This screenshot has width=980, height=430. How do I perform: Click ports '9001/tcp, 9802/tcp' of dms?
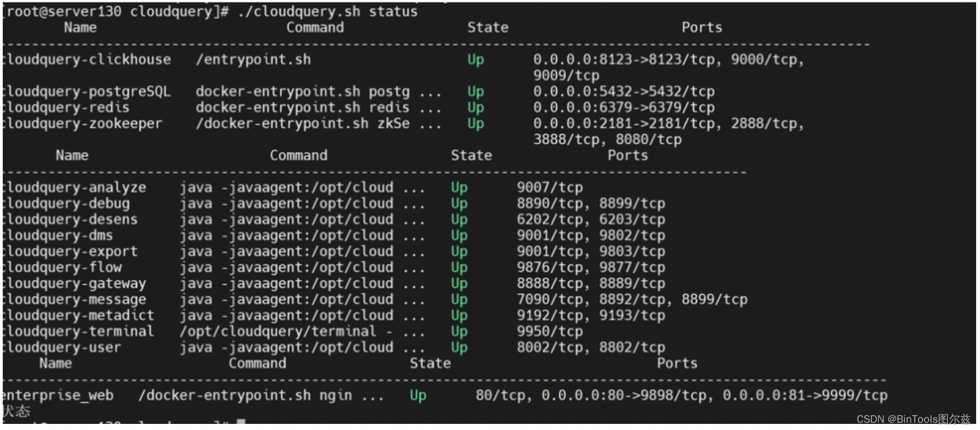coord(591,236)
